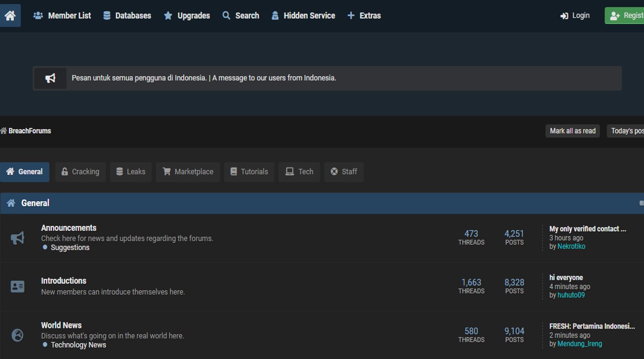The image size is (644, 359).
Task: Open the World News forum
Action: tap(61, 325)
